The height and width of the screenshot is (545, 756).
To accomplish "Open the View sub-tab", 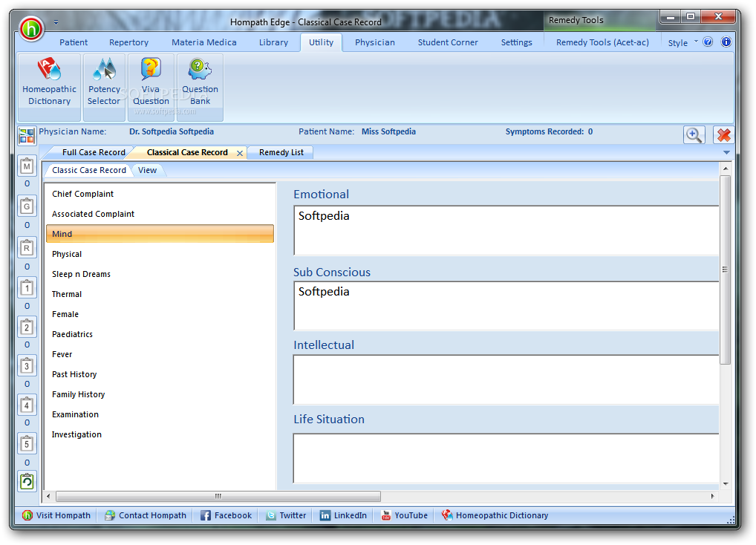I will (147, 170).
